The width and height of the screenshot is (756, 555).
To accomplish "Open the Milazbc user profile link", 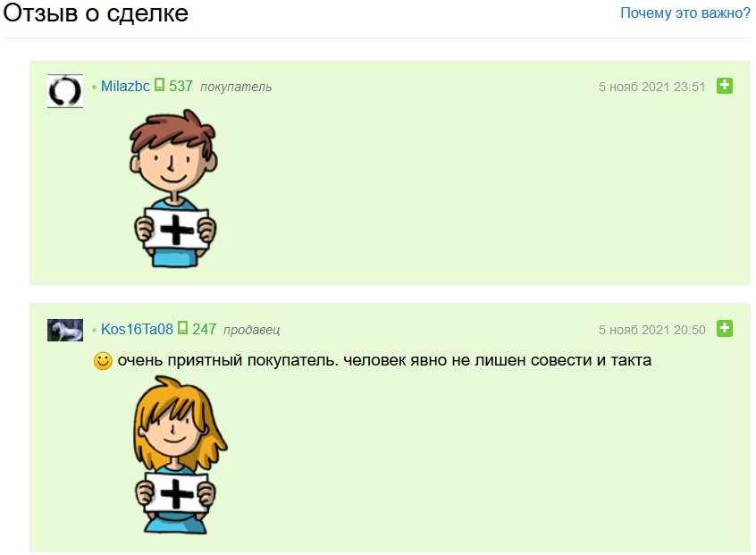I will 125,87.
